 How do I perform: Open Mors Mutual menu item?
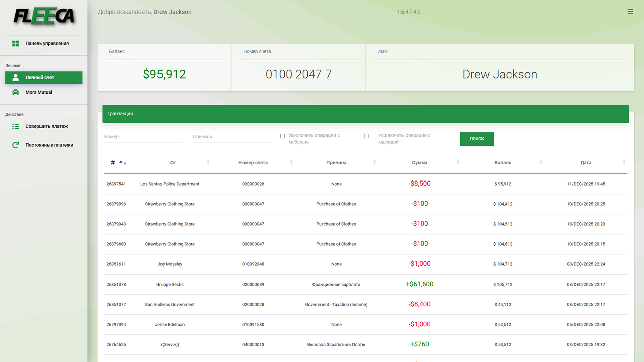point(44,92)
